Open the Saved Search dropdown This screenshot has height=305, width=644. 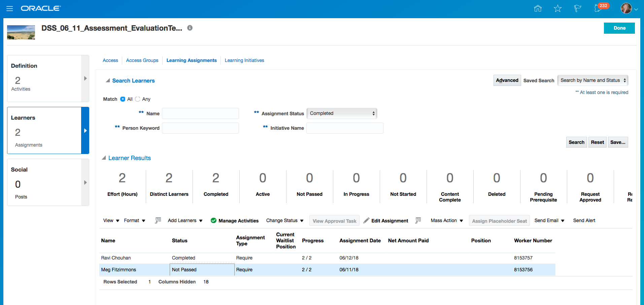(x=592, y=81)
